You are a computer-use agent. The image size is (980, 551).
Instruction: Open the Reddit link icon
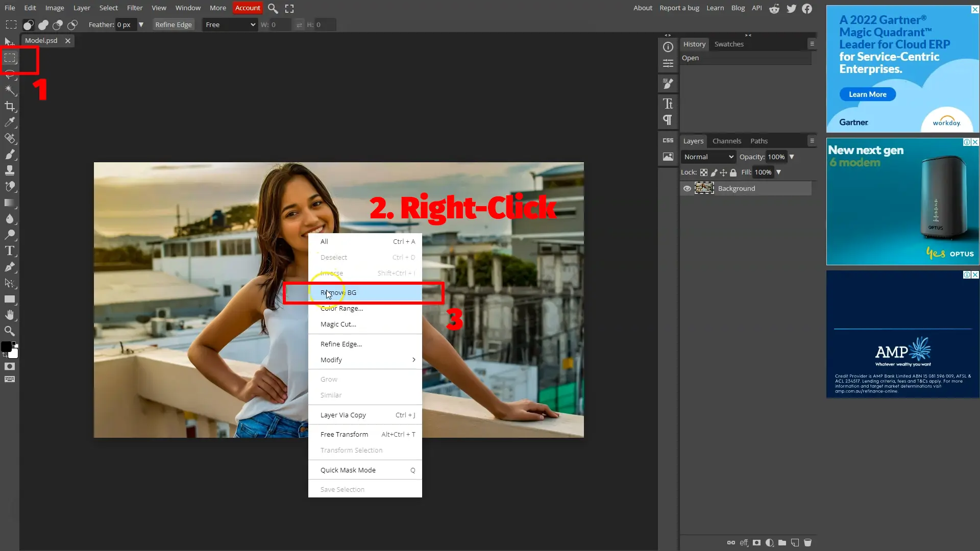pos(774,8)
